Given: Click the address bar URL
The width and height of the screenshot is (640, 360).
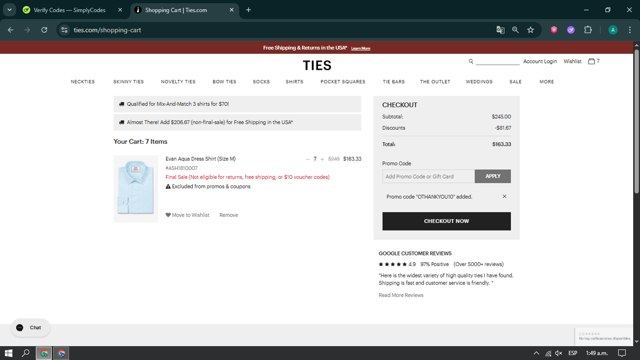Looking at the screenshot, I should (107, 30).
